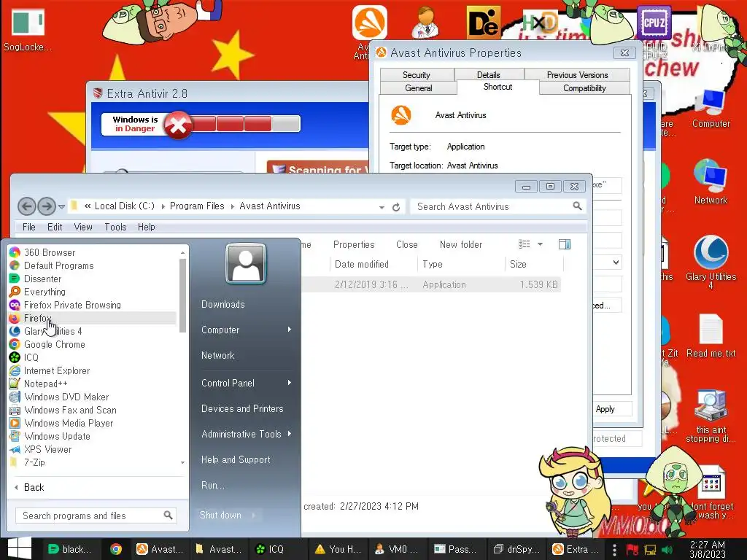
Task: Expand the Control Panel submenu arrow
Action: (289, 383)
